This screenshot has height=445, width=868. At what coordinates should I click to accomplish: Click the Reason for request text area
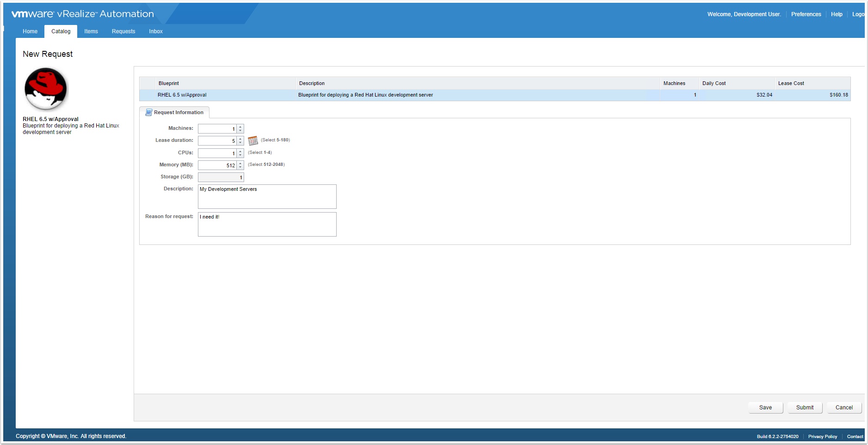point(267,225)
